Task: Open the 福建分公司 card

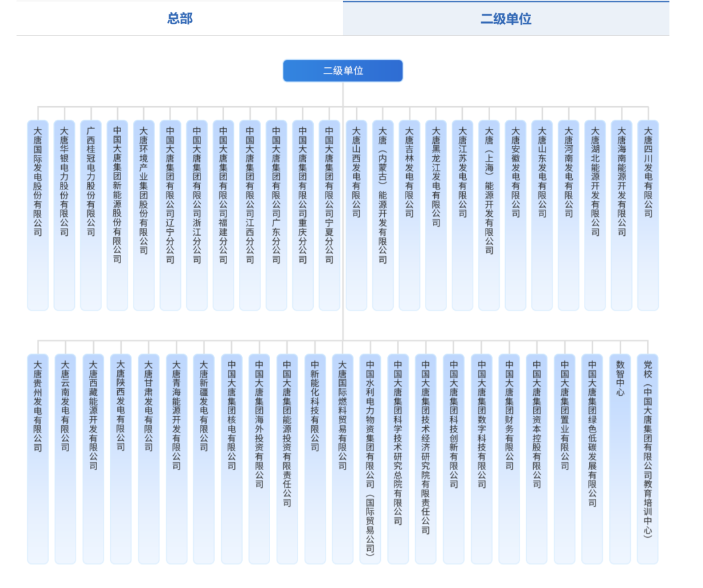Action: point(223,216)
